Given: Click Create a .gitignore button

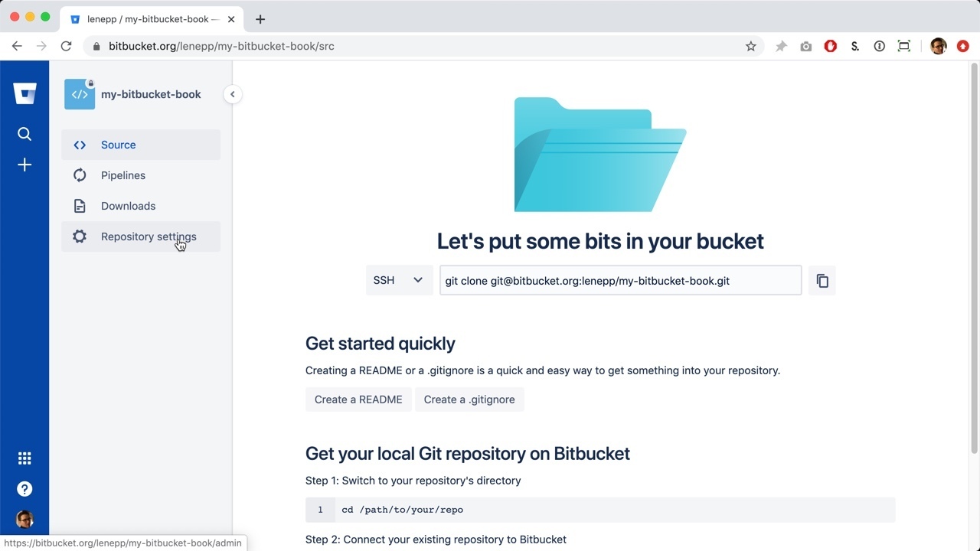Looking at the screenshot, I should 469,399.
